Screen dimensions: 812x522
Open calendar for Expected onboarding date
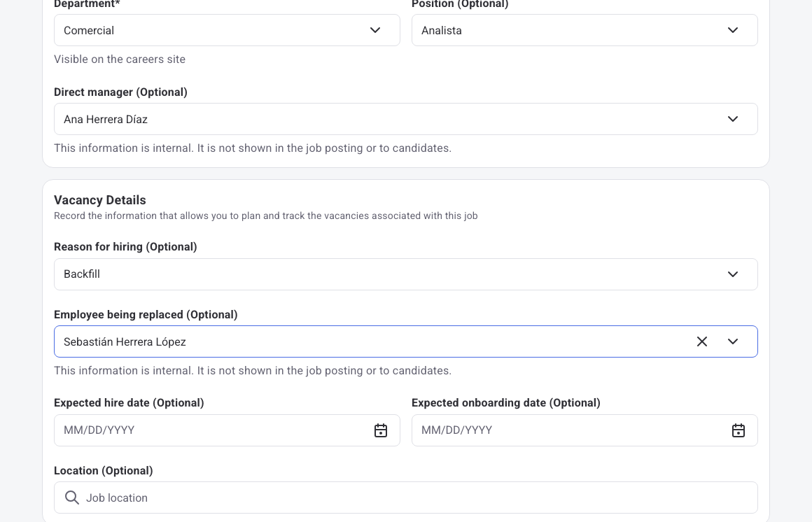(738, 430)
